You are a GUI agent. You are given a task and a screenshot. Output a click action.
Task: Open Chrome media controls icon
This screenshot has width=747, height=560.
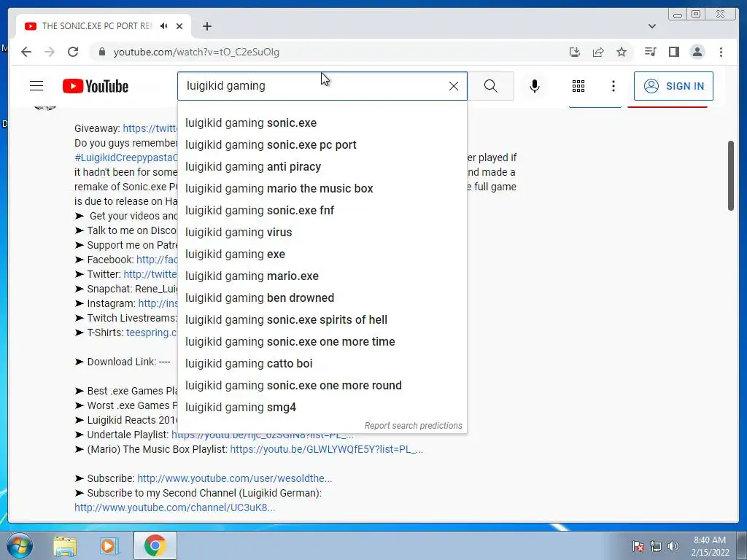[x=650, y=52]
